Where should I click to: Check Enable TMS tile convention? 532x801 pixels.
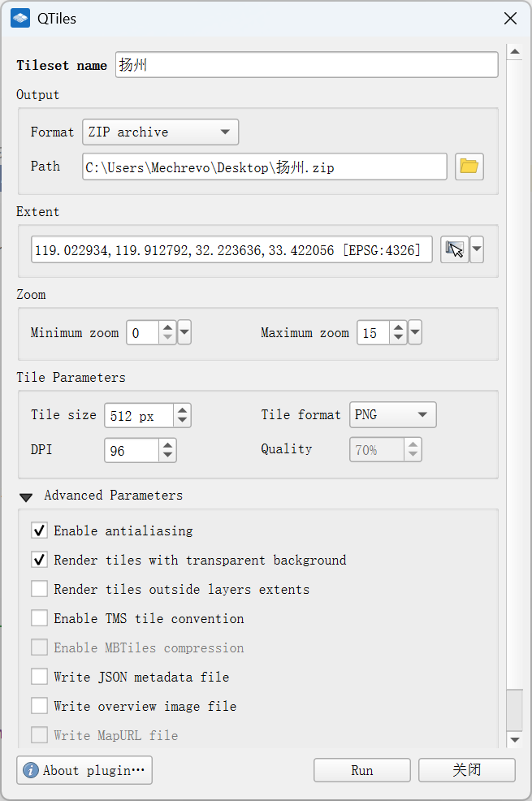click(39, 618)
